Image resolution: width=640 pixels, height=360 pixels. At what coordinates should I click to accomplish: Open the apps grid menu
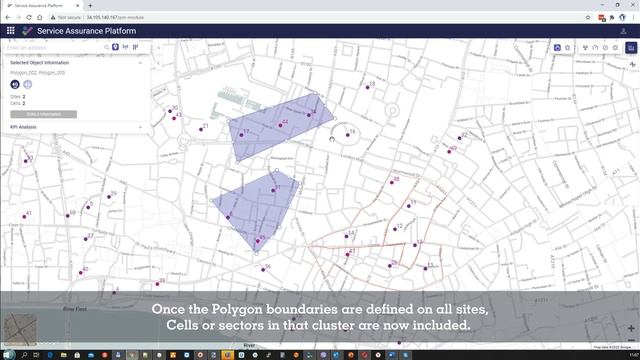pyautogui.click(x=11, y=31)
